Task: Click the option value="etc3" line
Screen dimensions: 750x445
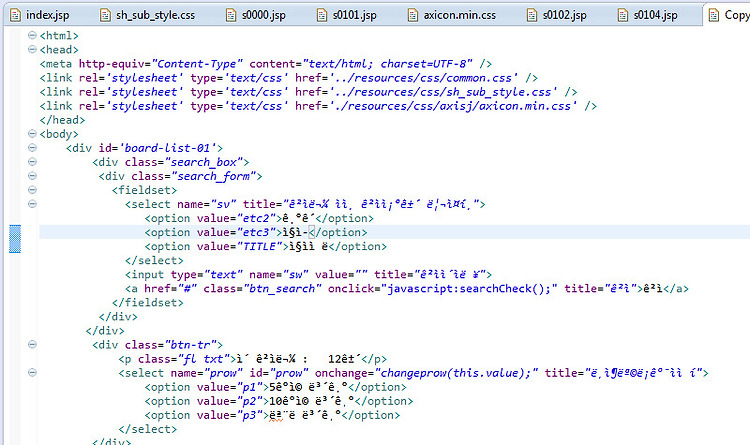Action: click(256, 233)
